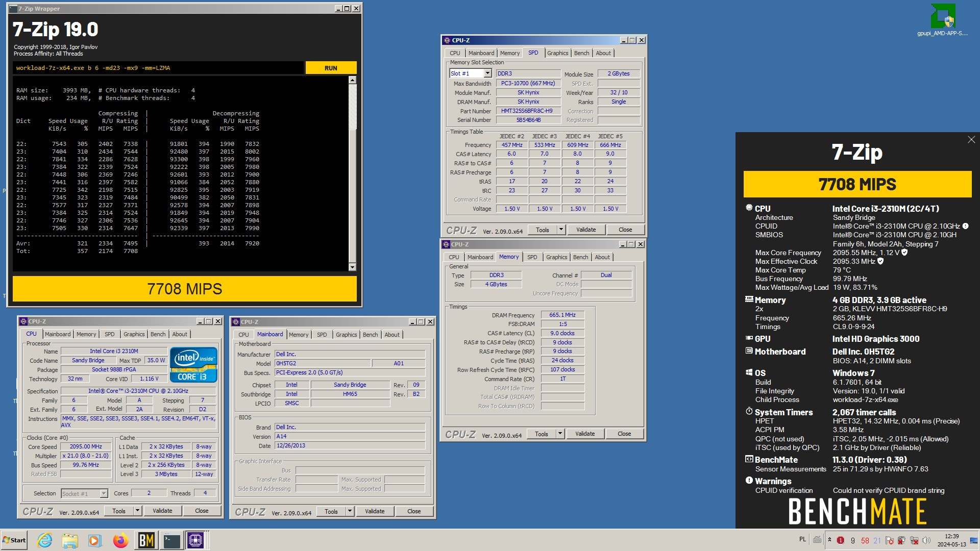Image resolution: width=980 pixels, height=551 pixels.
Task: Click the Core Speed value 2095.00 MHz
Action: tap(86, 446)
